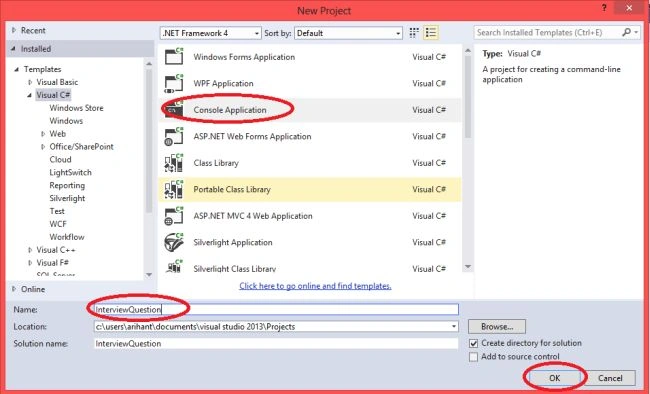Switch to medium icons list view
Image resolution: width=650 pixels, height=394 pixels.
tap(431, 33)
